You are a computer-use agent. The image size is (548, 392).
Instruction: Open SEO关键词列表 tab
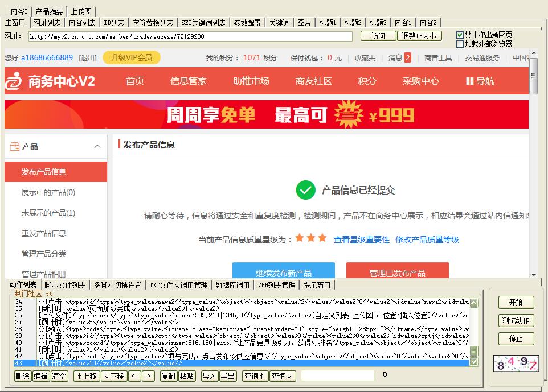[203, 23]
